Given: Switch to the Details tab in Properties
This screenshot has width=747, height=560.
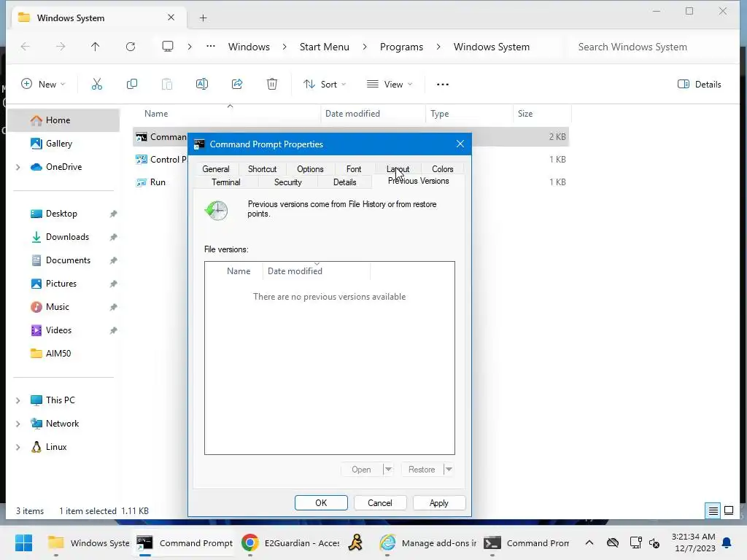Looking at the screenshot, I should [x=344, y=182].
